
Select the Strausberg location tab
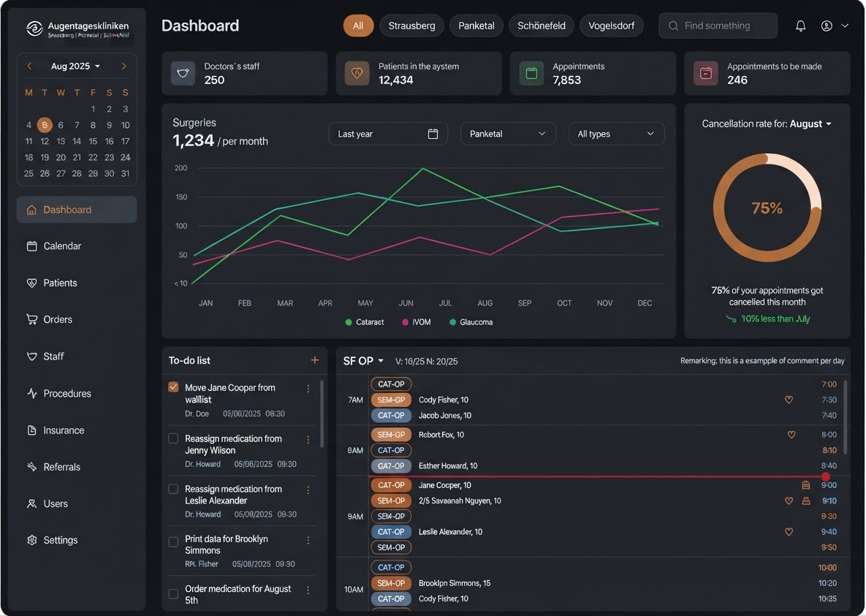point(411,26)
